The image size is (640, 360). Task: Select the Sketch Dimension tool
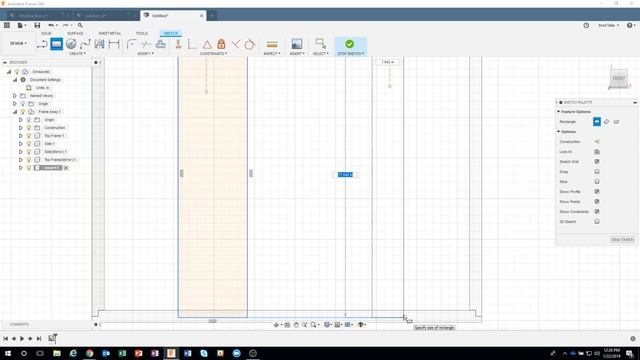click(114, 44)
